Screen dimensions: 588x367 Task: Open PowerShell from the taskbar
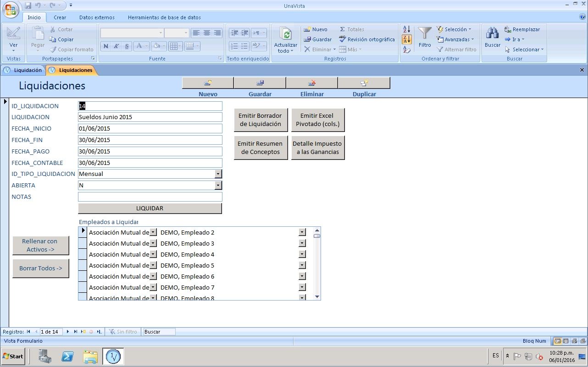[x=68, y=356]
